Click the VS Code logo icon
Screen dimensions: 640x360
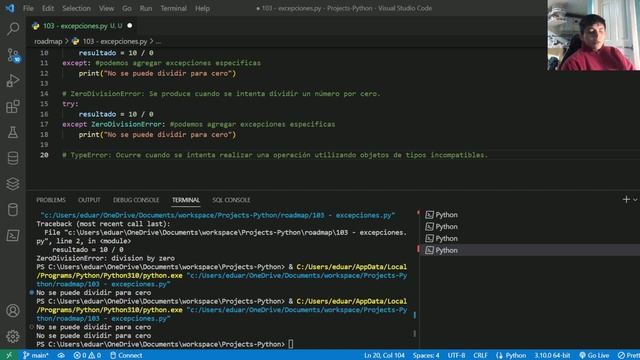10,8
